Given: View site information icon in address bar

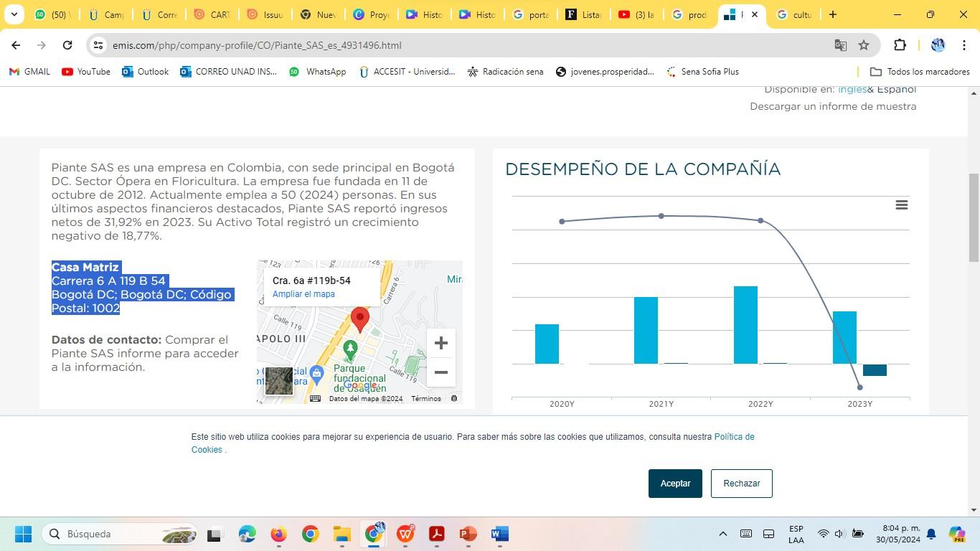Looking at the screenshot, I should coord(98,45).
